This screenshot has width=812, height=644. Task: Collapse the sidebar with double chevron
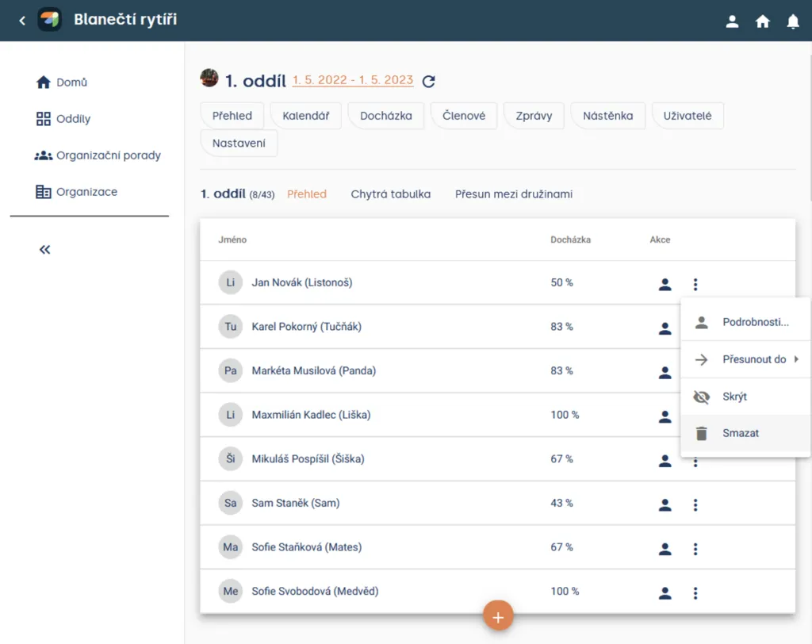[x=45, y=250]
